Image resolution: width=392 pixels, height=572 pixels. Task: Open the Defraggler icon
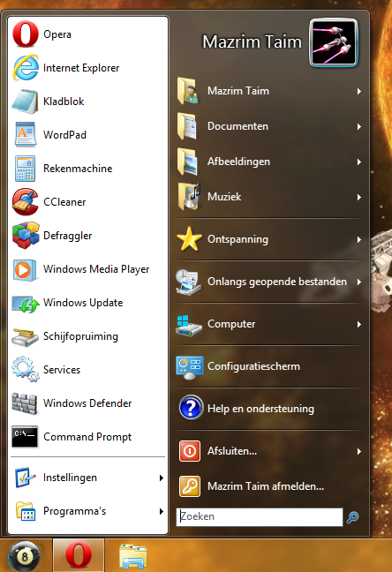[x=26, y=236]
